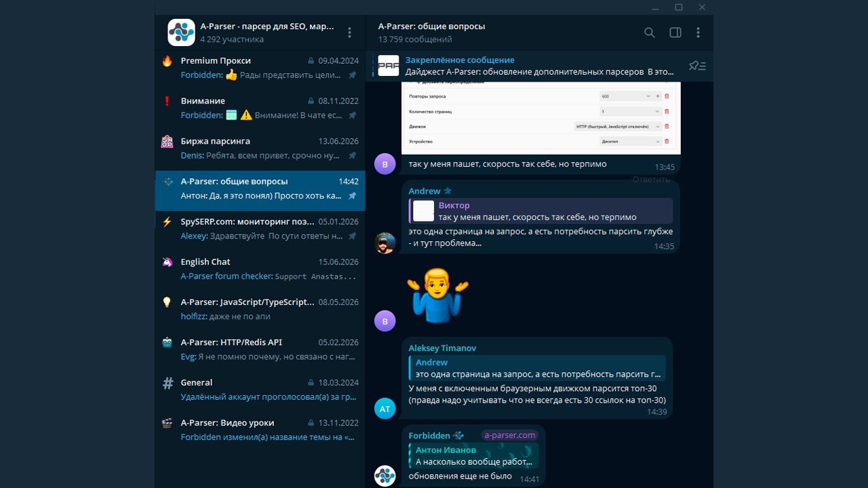Open A-Parser: Видео уроки topic
This screenshot has width=868, height=488.
pos(260,430)
